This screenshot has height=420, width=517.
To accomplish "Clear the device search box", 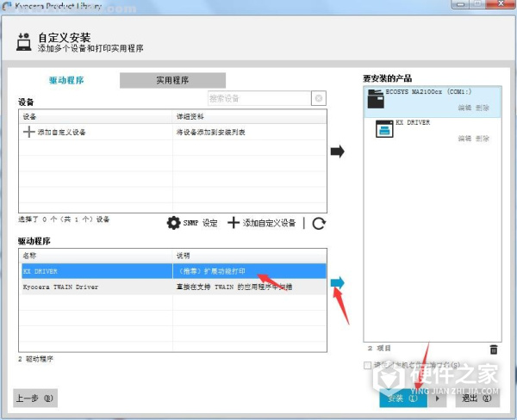I will click(x=319, y=98).
